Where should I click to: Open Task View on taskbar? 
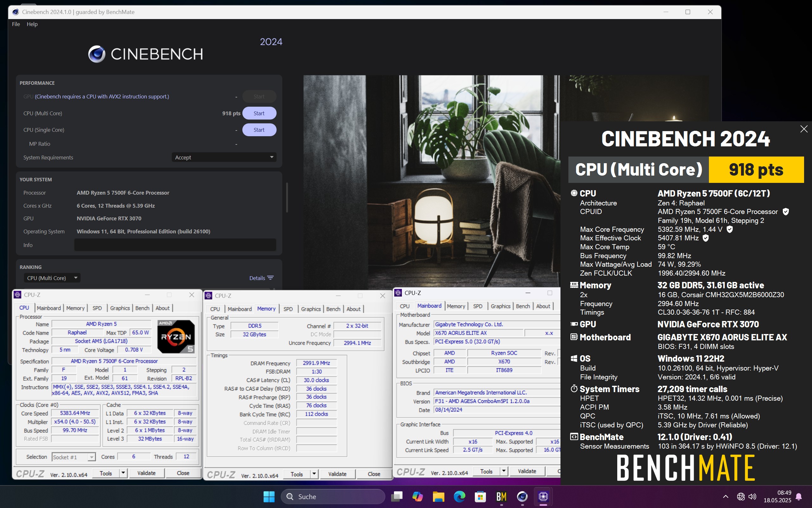coord(396,496)
